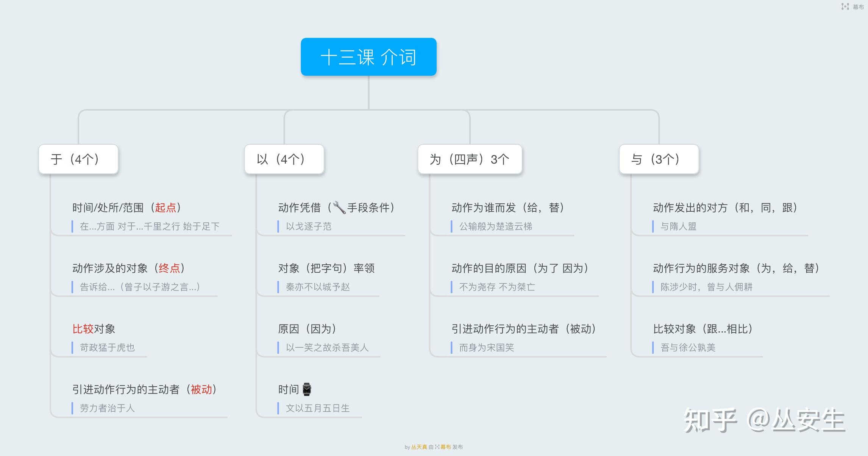Click the note 以戈逐子范
Screen dimensions: 868x456
click(309, 226)
